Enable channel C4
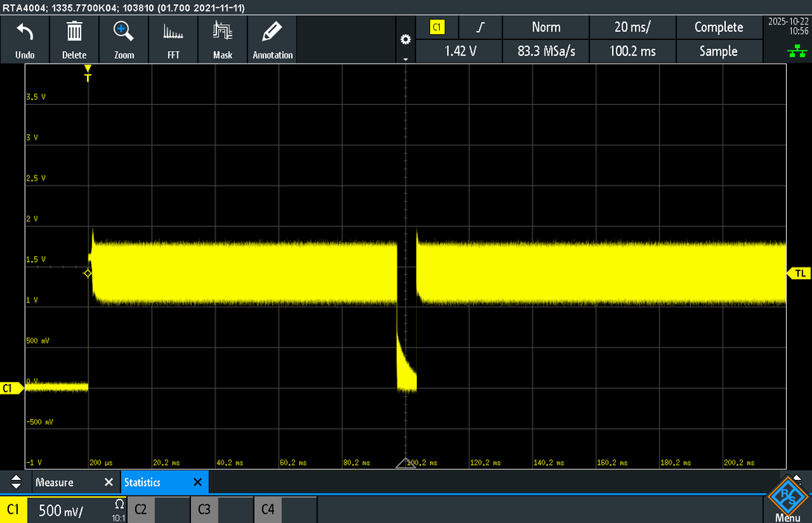Viewport: 812px width, 523px height. (x=268, y=509)
